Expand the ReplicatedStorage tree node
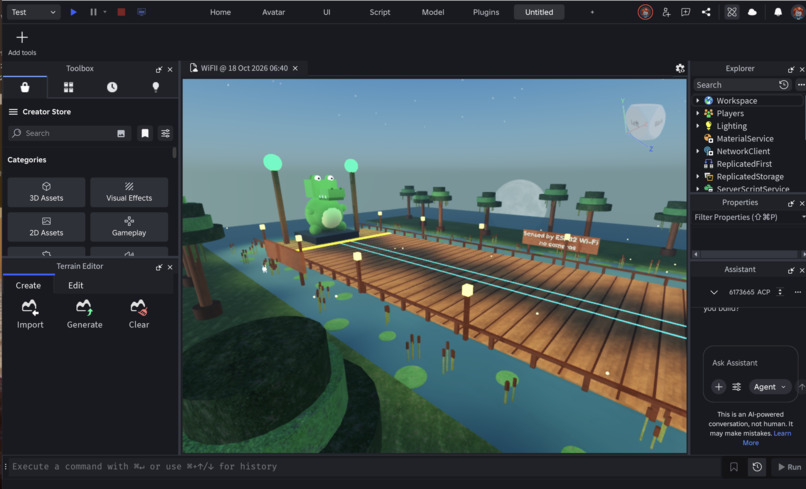 click(698, 176)
